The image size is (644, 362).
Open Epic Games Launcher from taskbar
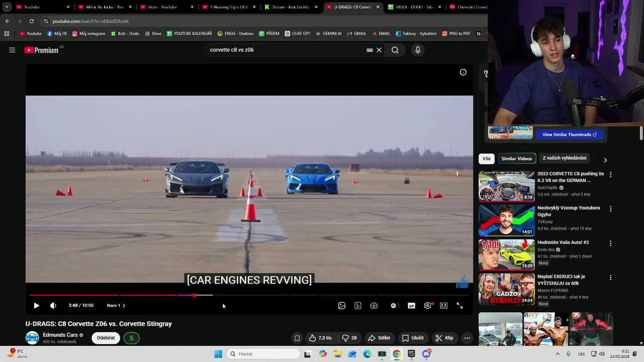[x=412, y=354]
